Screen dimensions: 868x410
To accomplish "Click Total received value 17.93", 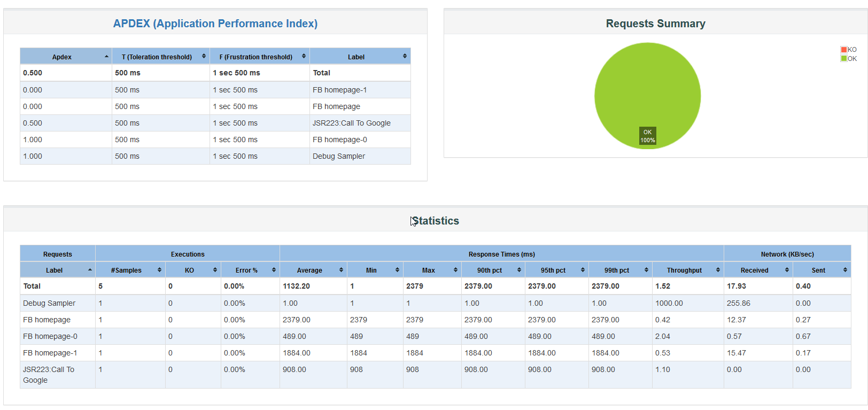I will (x=737, y=286).
